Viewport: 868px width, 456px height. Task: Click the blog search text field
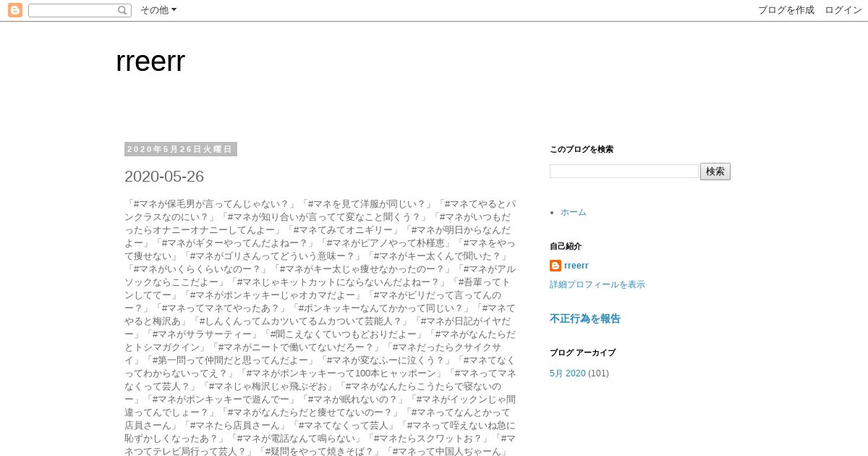(x=624, y=172)
